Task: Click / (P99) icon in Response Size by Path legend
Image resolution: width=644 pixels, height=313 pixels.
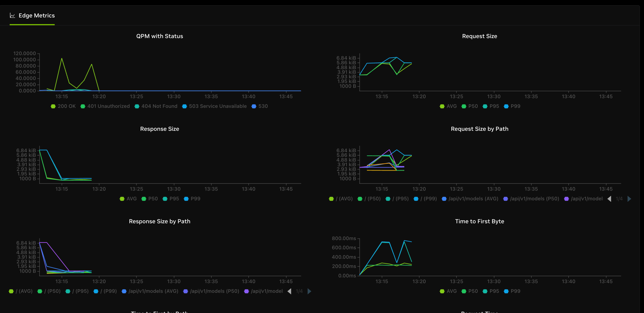Action: coord(96,291)
